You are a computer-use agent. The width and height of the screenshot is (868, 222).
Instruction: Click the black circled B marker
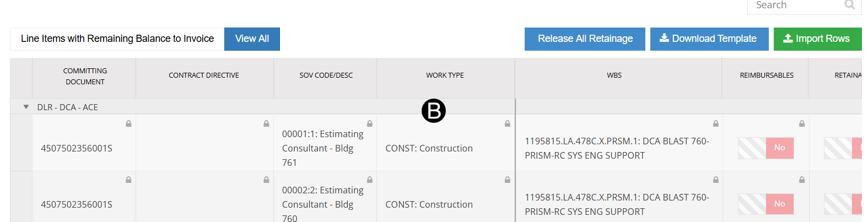tap(434, 111)
